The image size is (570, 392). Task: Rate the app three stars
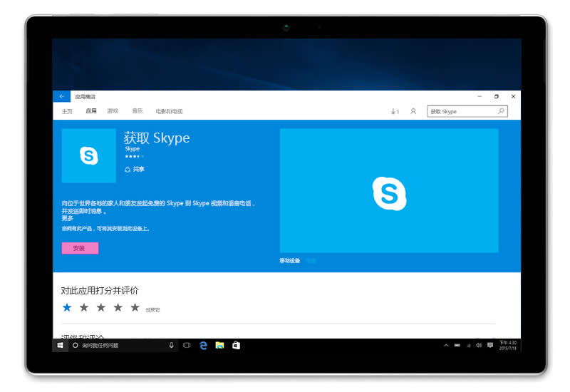(x=101, y=308)
